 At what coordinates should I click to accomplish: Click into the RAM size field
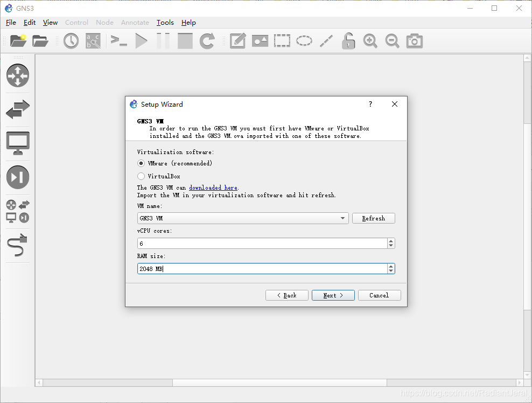262,269
